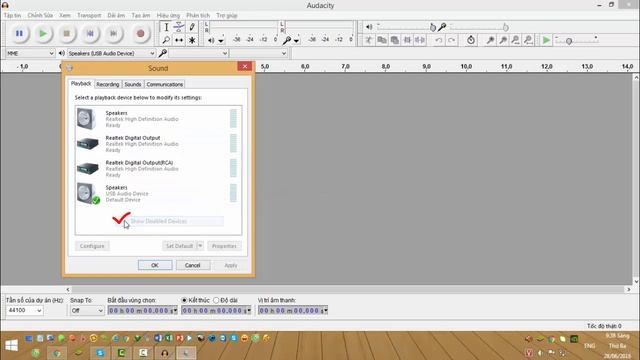The height and width of the screenshot is (360, 640).
Task: Open the input channels dropdown
Action: coord(258,53)
